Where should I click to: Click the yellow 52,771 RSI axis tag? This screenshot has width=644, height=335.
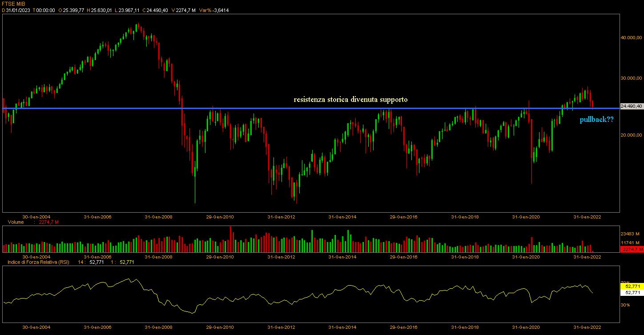632,286
